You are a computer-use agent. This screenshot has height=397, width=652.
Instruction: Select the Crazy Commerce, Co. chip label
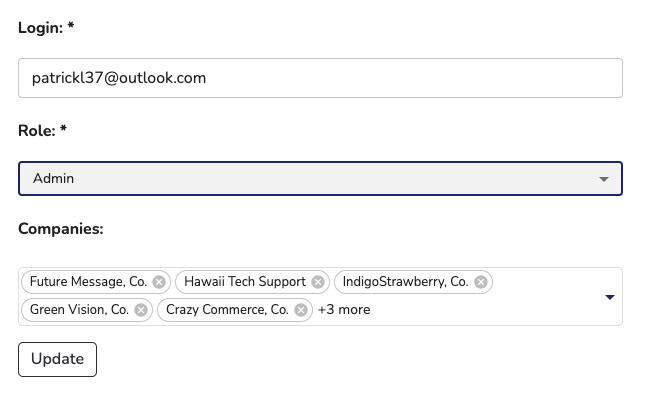(x=227, y=310)
